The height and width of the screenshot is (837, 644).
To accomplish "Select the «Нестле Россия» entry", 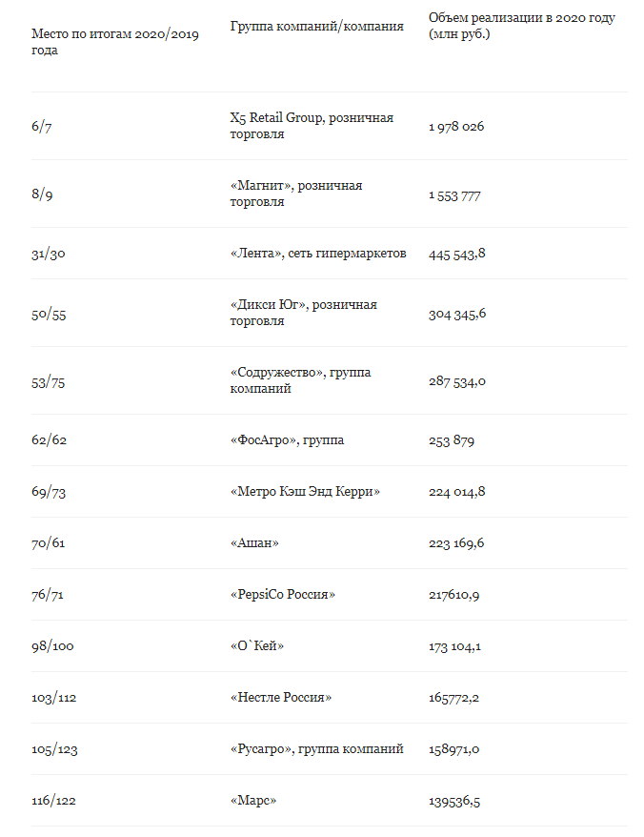I will pos(281,697).
